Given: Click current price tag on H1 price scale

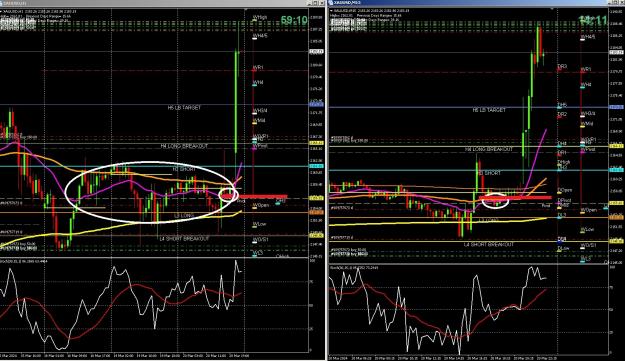Looking at the screenshot, I should [316, 52].
